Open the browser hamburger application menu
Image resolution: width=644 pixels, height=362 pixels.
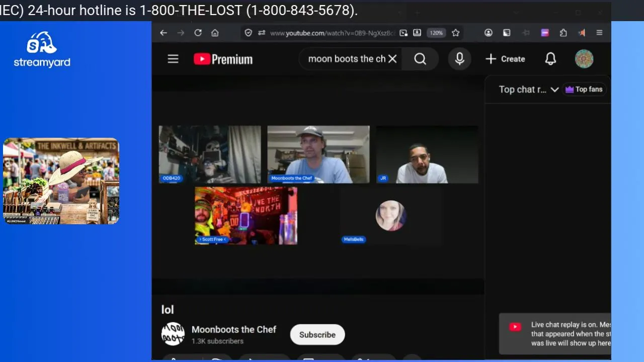(599, 33)
